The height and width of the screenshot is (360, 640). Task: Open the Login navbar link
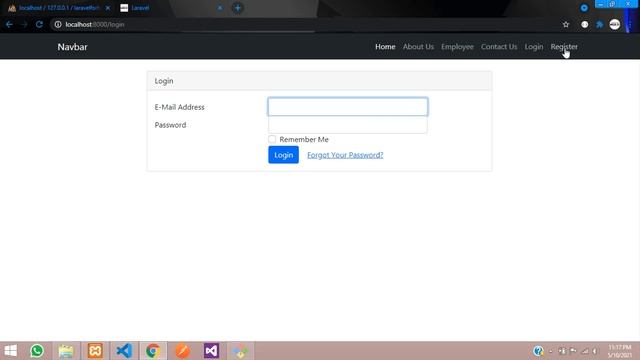point(533,47)
